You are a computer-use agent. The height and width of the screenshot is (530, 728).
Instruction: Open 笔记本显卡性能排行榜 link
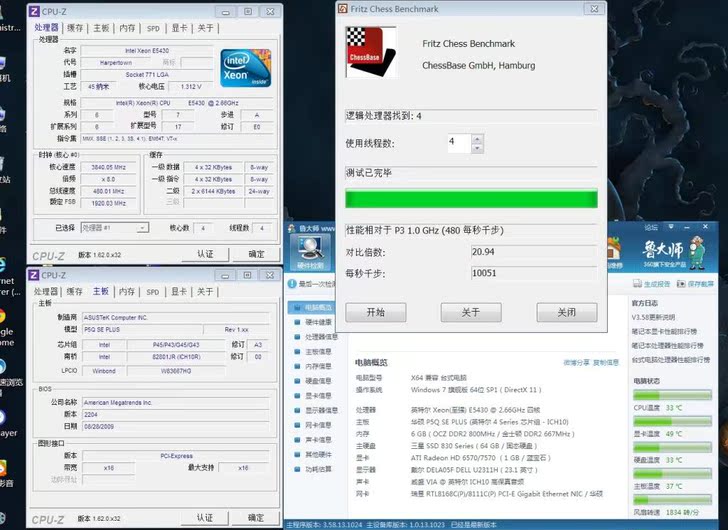664,331
